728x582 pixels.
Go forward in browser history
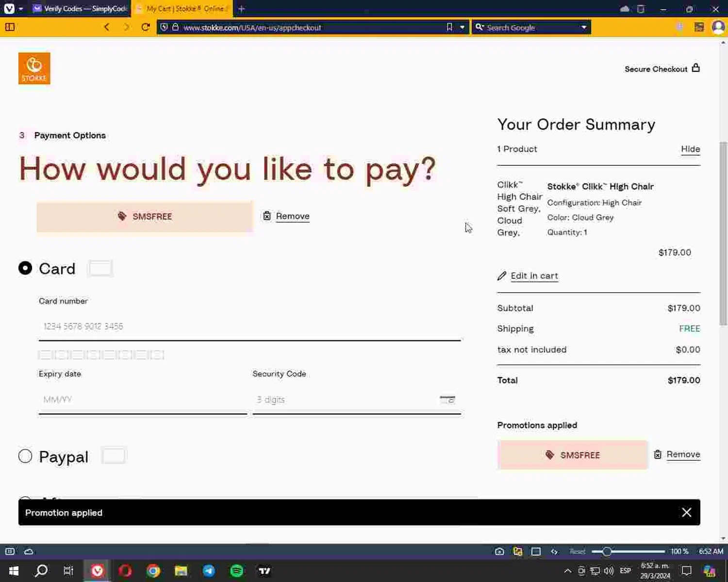pyautogui.click(x=126, y=27)
